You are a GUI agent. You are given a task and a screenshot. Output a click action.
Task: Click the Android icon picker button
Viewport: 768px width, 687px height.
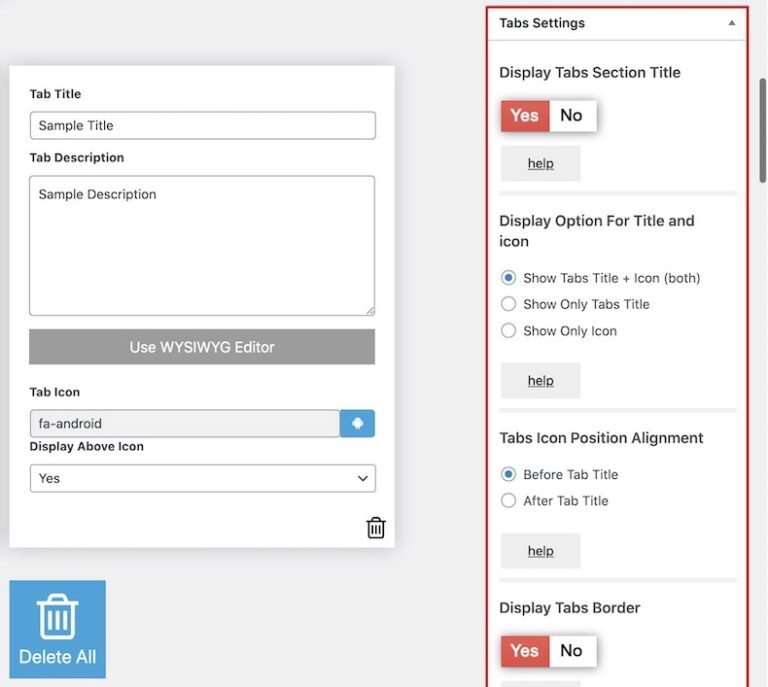pos(357,423)
